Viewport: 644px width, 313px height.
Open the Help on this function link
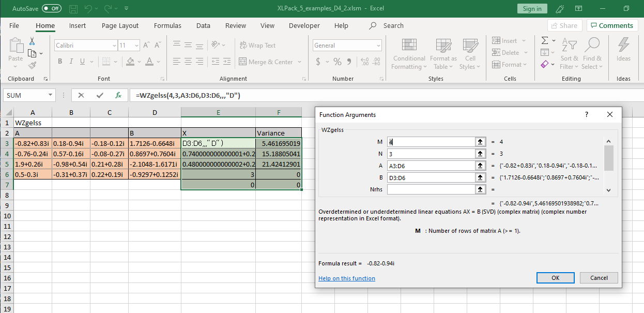[347, 278]
